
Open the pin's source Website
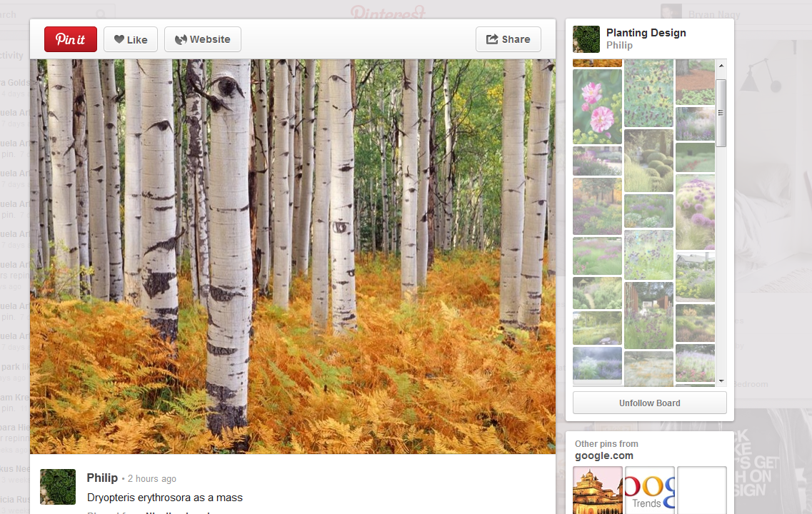click(203, 39)
